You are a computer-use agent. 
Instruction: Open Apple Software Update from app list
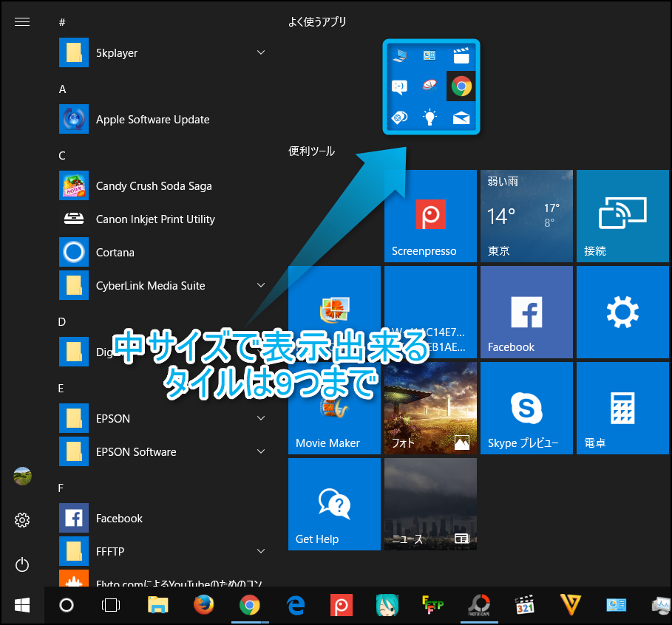(152, 120)
